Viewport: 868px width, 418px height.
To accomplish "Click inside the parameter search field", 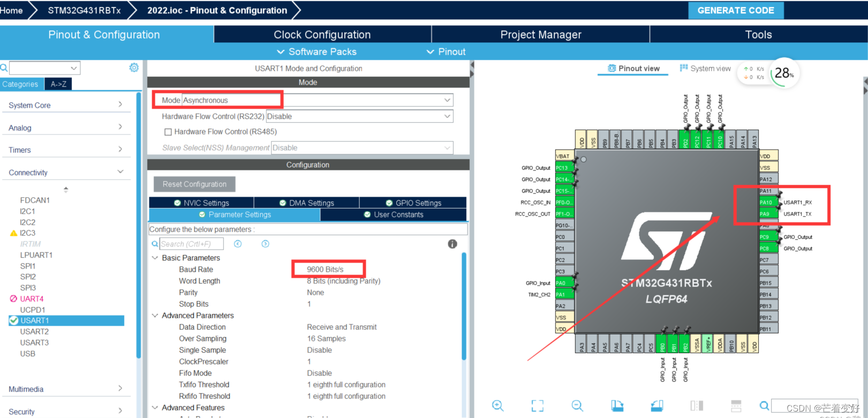I will tap(191, 244).
